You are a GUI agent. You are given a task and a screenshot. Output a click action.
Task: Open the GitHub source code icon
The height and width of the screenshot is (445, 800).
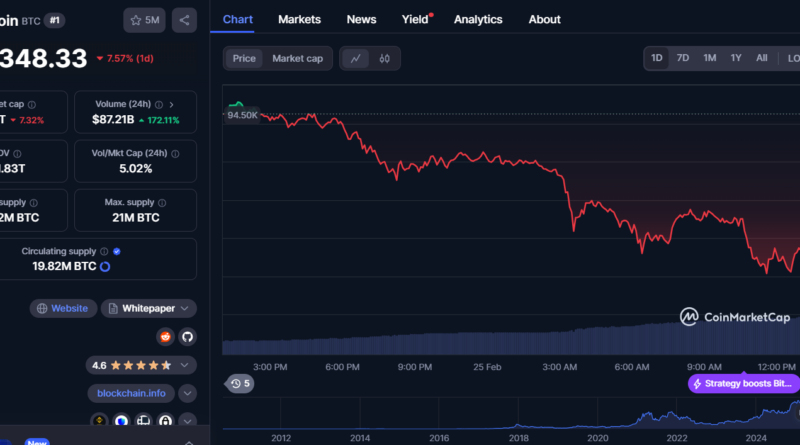point(187,337)
